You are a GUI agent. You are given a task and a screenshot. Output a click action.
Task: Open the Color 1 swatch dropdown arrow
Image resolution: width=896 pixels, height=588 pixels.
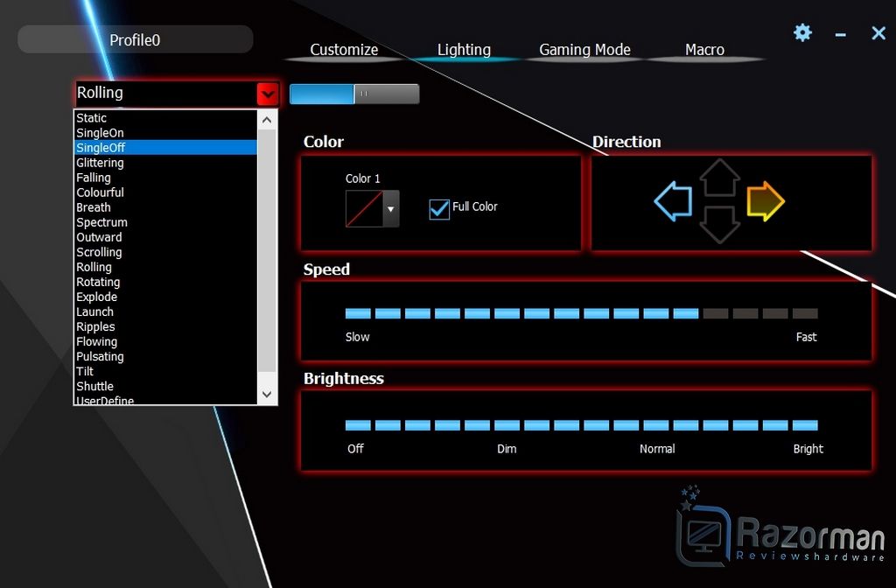tap(391, 209)
